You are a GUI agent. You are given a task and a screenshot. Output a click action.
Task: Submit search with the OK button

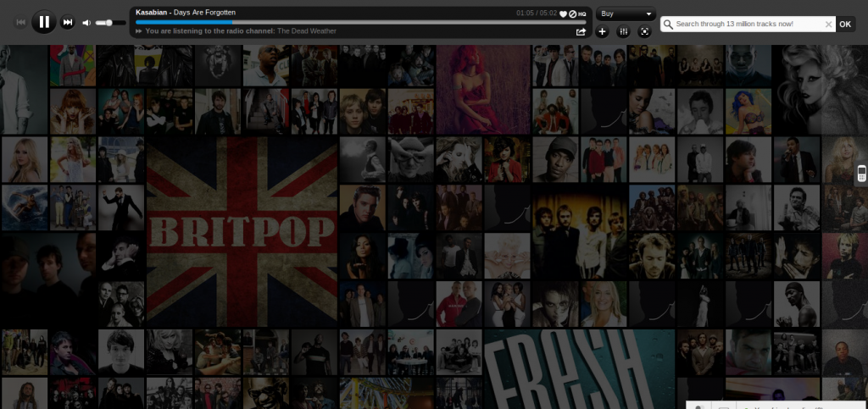[845, 25]
